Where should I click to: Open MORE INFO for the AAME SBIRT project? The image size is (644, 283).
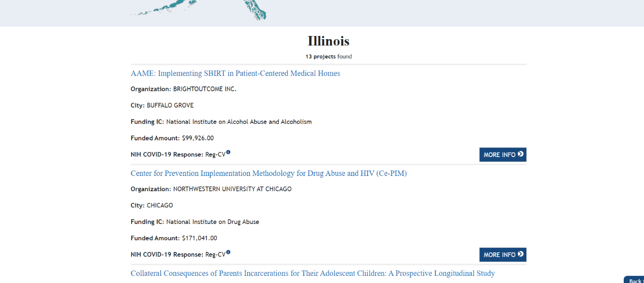coord(502,154)
